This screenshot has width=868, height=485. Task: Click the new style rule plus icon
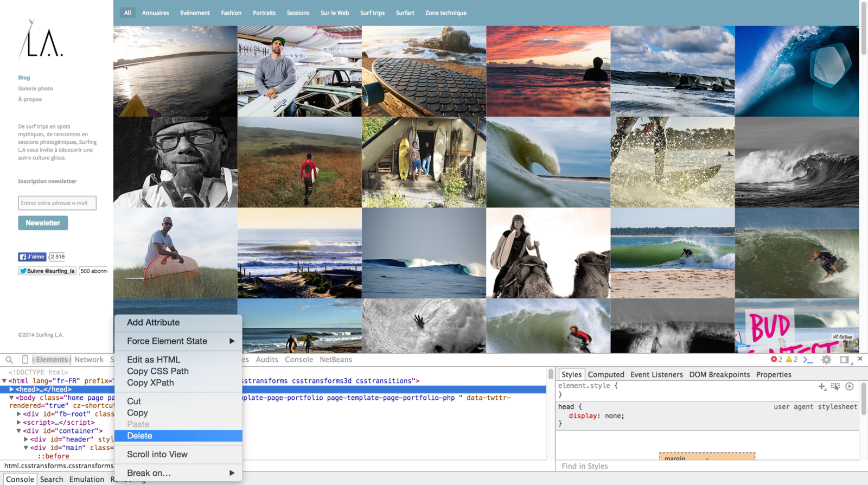click(822, 386)
